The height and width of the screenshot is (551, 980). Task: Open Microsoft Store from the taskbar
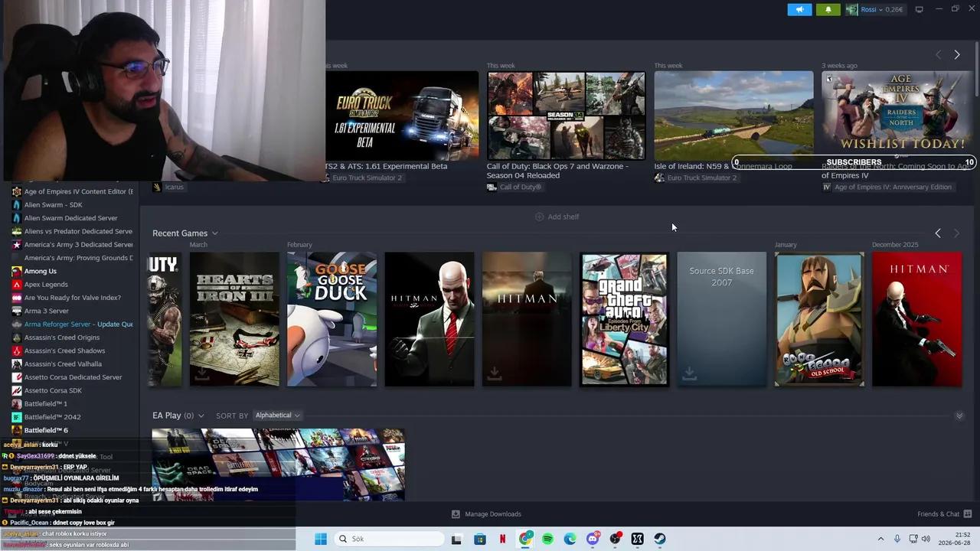pos(480,539)
